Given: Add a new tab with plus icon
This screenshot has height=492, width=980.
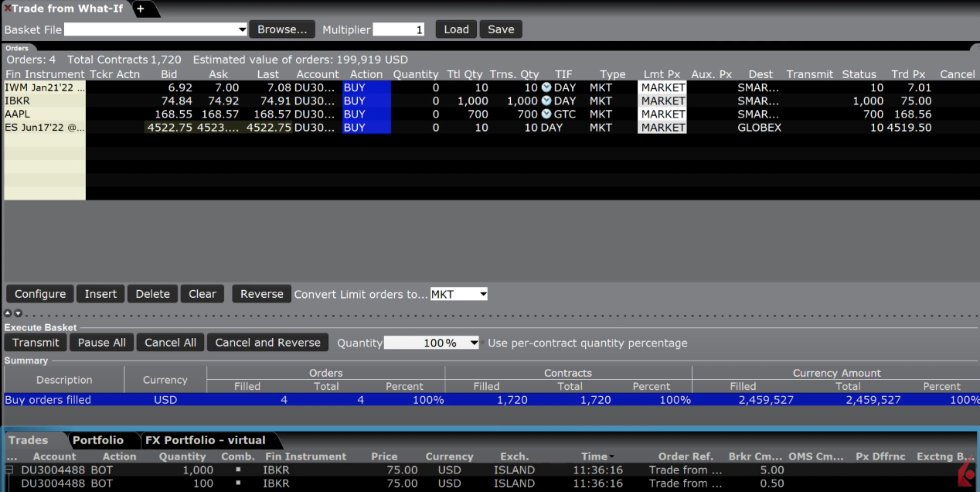Looking at the screenshot, I should (x=141, y=9).
